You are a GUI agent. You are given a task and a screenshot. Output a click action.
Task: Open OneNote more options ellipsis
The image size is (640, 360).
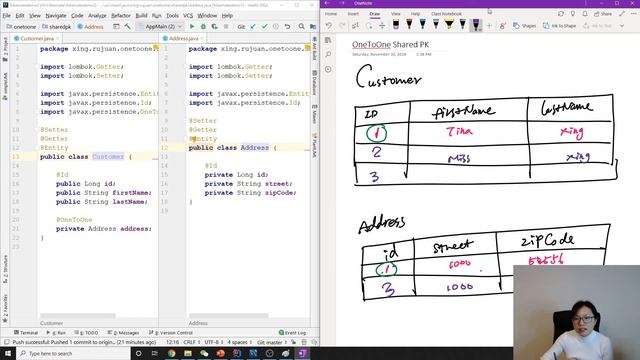click(634, 14)
